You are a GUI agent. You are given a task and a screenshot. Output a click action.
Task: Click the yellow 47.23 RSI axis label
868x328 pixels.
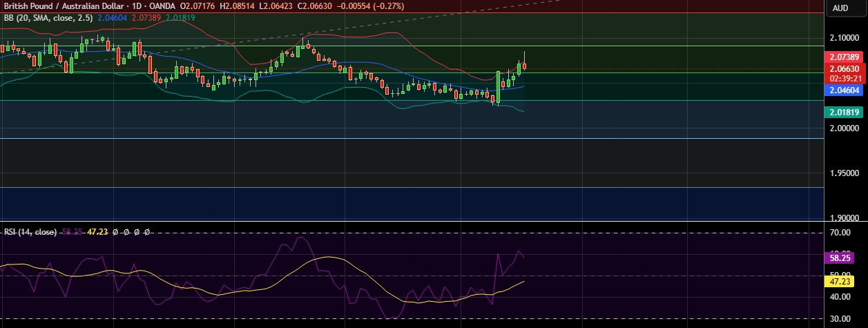pyautogui.click(x=840, y=282)
